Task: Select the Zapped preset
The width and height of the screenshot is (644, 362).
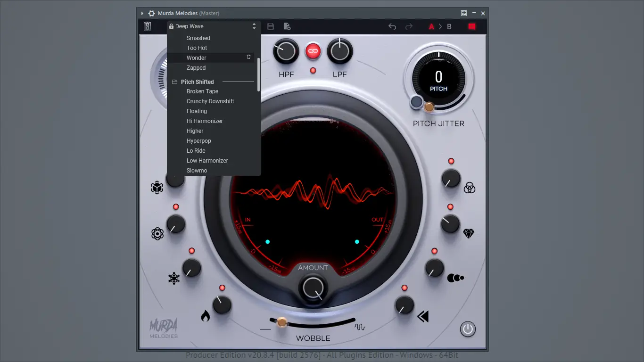Action: pyautogui.click(x=196, y=68)
